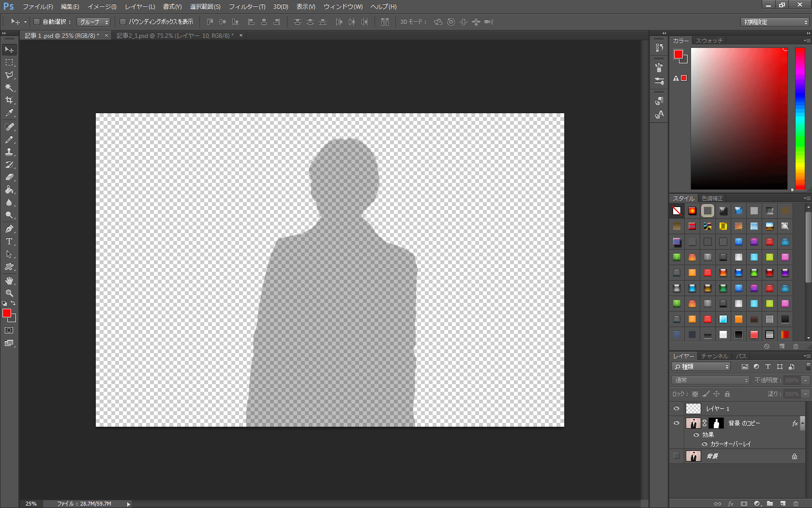Toggle visibility of 効果 effects
Viewport: 812px width, 508px height.
(696, 435)
